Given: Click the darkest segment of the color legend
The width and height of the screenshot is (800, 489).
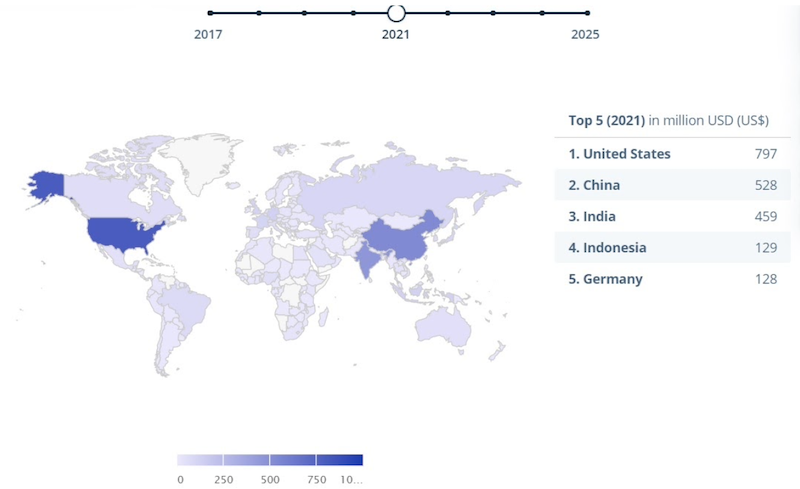Looking at the screenshot, I should tap(339, 460).
